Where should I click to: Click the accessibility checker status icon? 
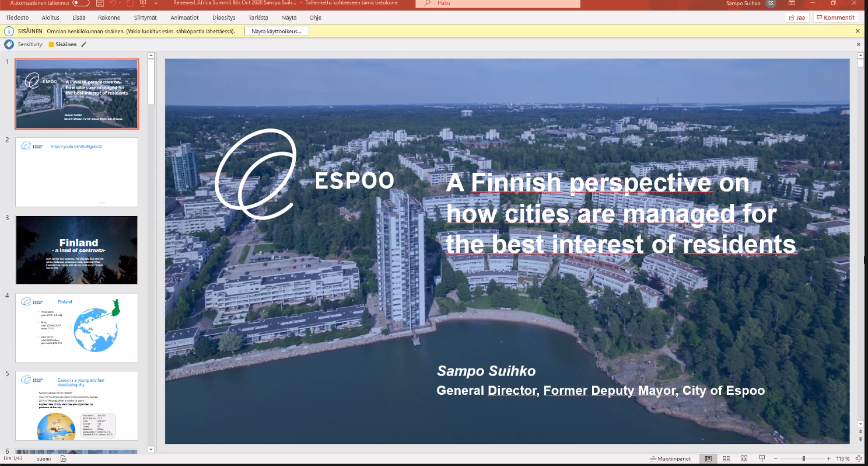pyautogui.click(x=63, y=458)
